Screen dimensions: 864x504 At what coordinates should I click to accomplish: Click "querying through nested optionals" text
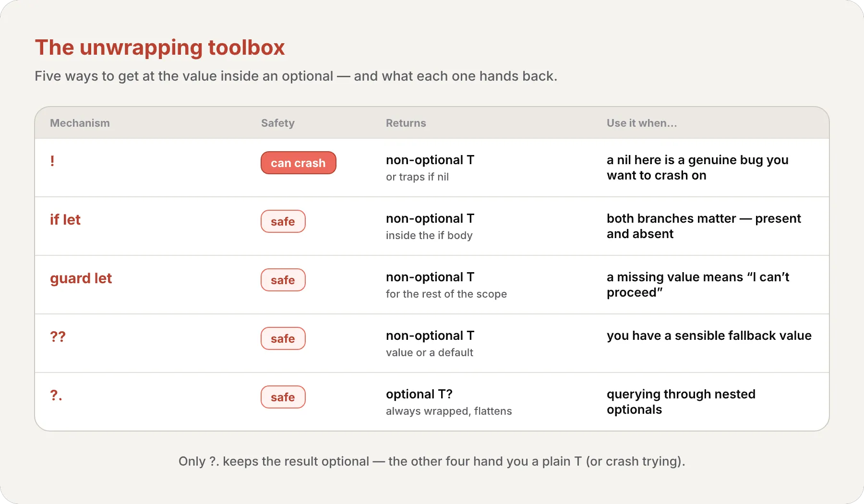pos(681,402)
